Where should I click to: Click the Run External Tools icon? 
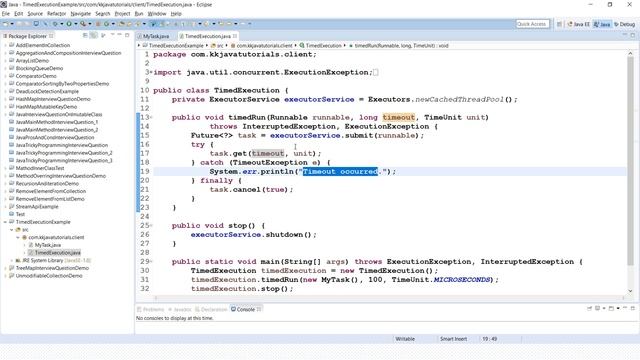point(83,24)
